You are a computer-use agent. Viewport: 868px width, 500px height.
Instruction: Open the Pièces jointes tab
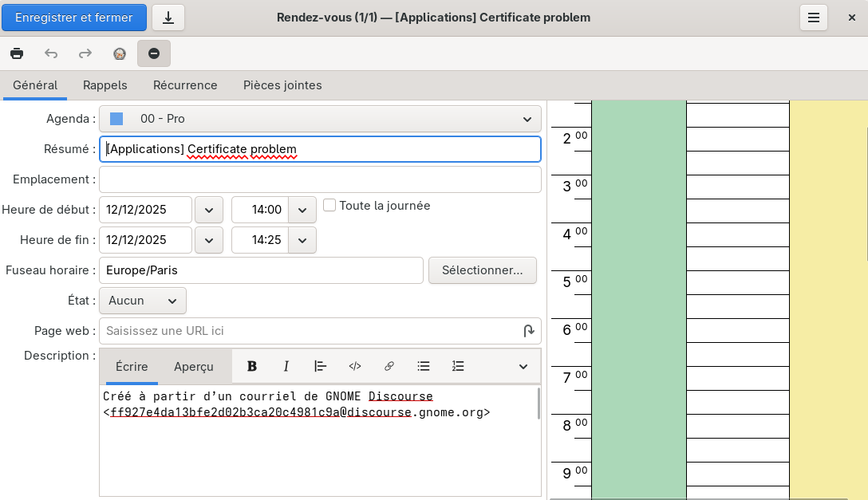click(x=282, y=85)
